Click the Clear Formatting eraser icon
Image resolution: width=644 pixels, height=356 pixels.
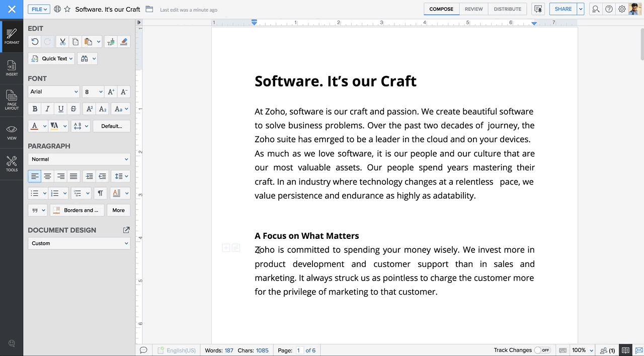(124, 42)
